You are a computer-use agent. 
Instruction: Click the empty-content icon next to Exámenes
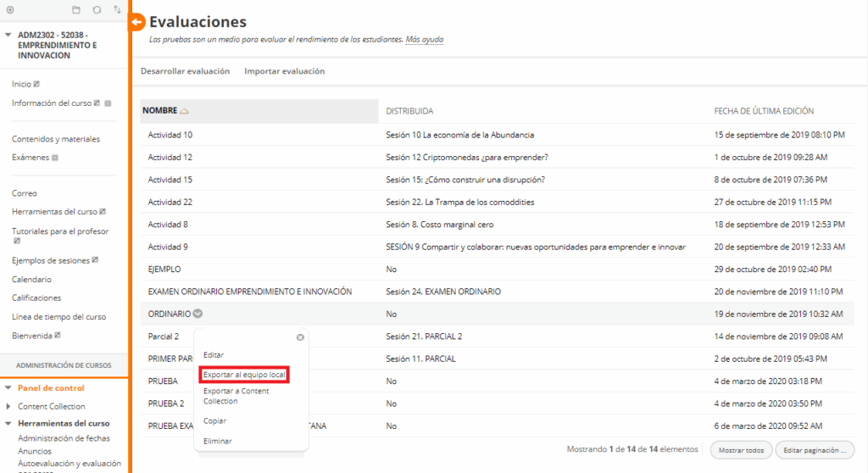(x=55, y=158)
